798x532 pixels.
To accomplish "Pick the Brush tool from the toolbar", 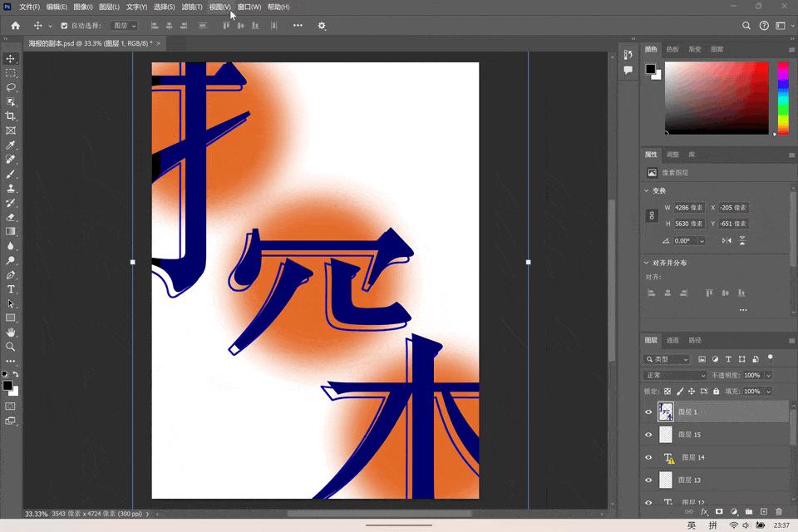I will click(11, 175).
